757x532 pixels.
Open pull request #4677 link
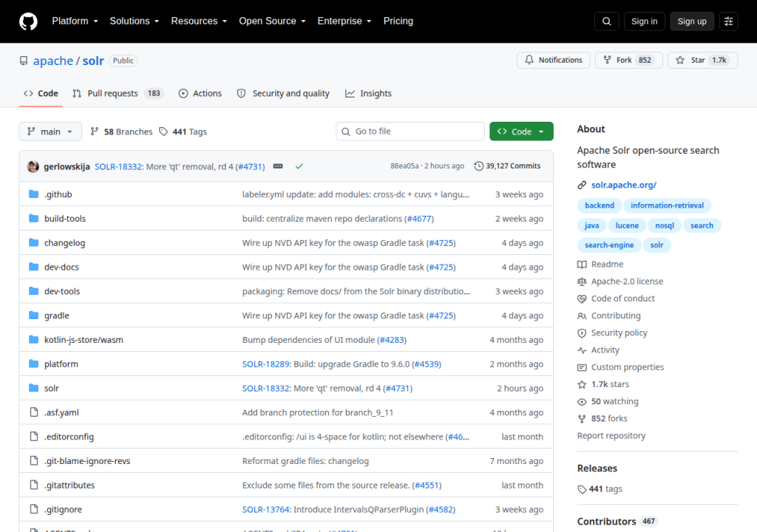419,219
